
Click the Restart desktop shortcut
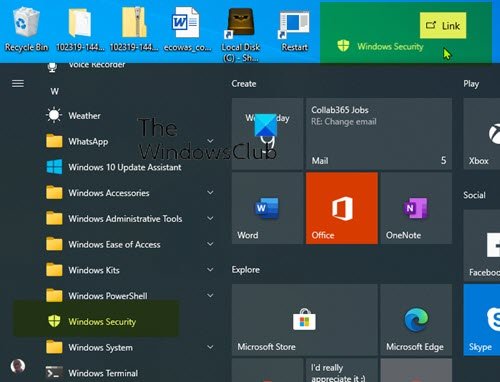tap(295, 31)
